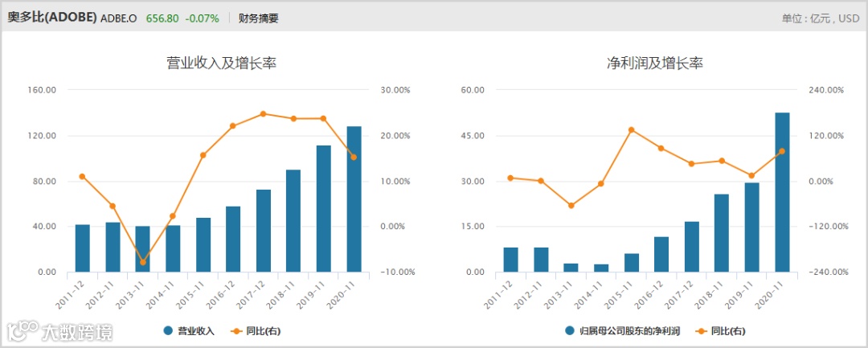This screenshot has height=348, width=868.
Task: Select the 2020-11 net profit growth point
Action: 782,151
